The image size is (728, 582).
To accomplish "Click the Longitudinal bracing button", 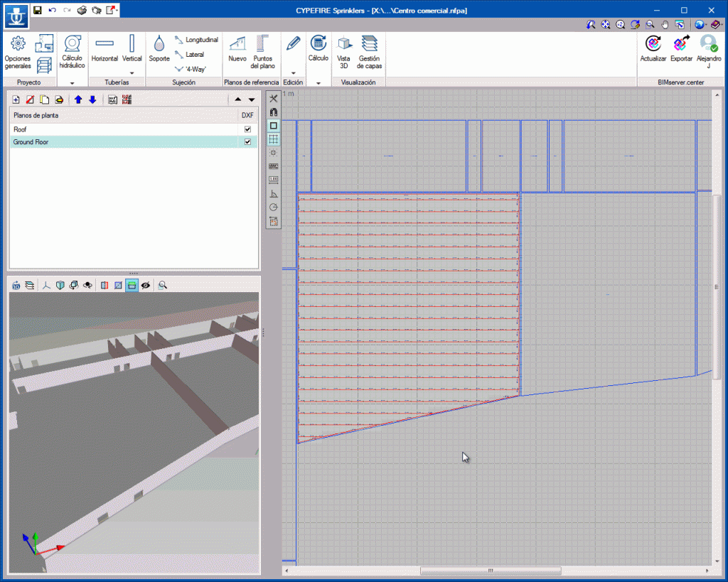I will 196,40.
